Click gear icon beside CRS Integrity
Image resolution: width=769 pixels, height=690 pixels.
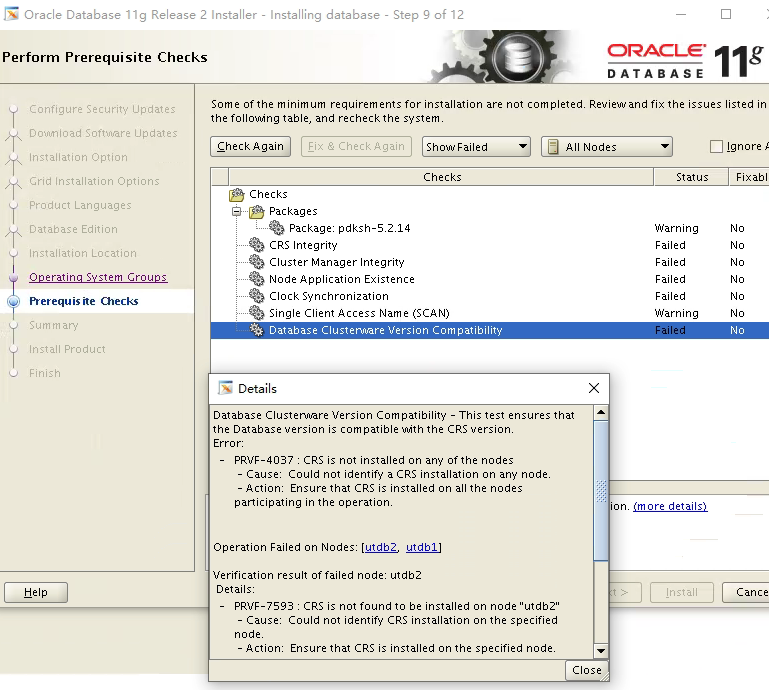[256, 245]
